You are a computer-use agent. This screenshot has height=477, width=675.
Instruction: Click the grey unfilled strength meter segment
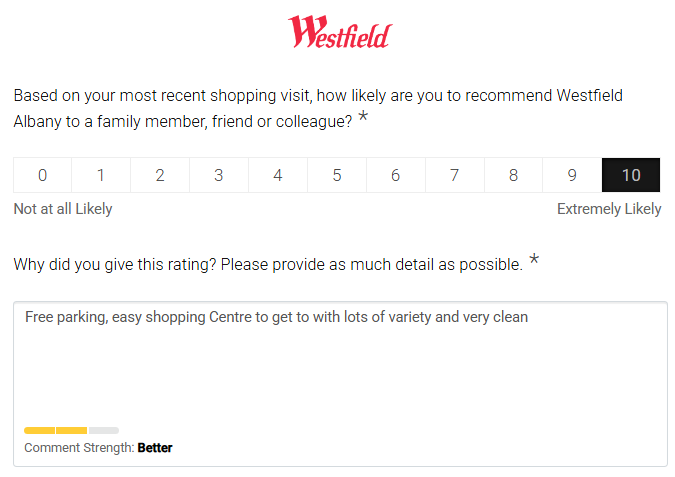point(104,430)
